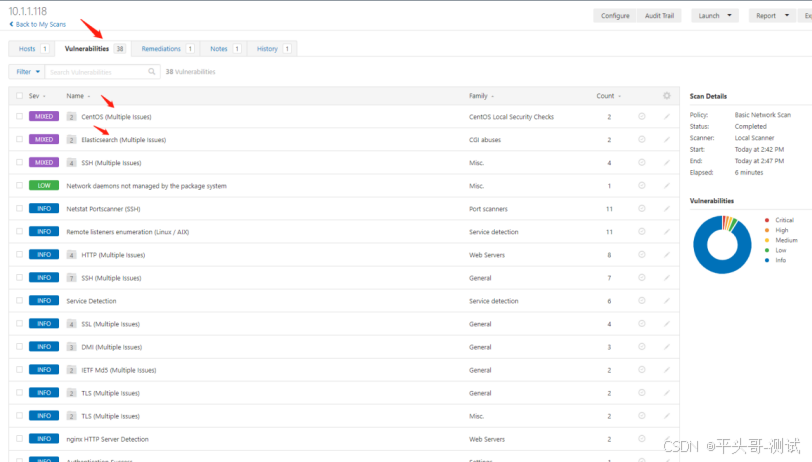Click circle check icon in CentOS row
Screen dimensions: 812x462
tap(642, 117)
